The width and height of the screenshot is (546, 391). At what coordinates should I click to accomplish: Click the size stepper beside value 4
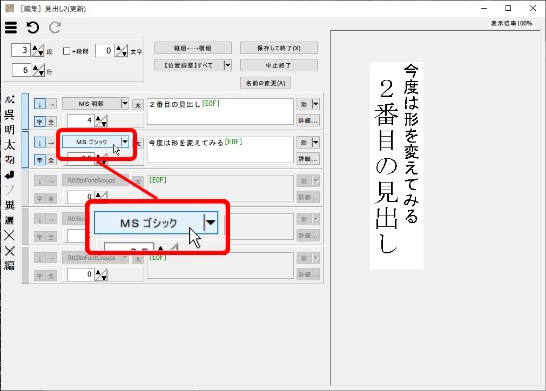point(101,121)
